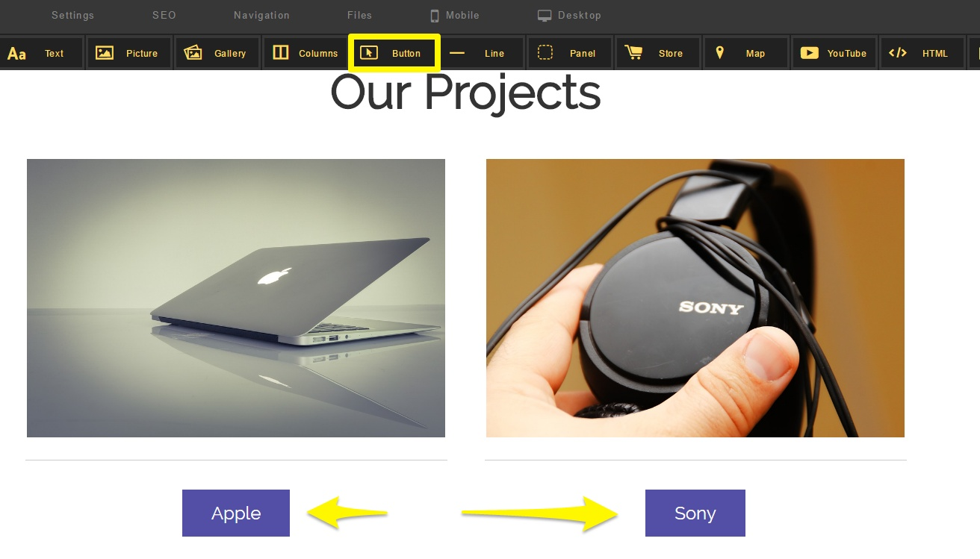Image resolution: width=980 pixels, height=559 pixels.
Task: Choose the Gallery element icon
Action: 217,53
